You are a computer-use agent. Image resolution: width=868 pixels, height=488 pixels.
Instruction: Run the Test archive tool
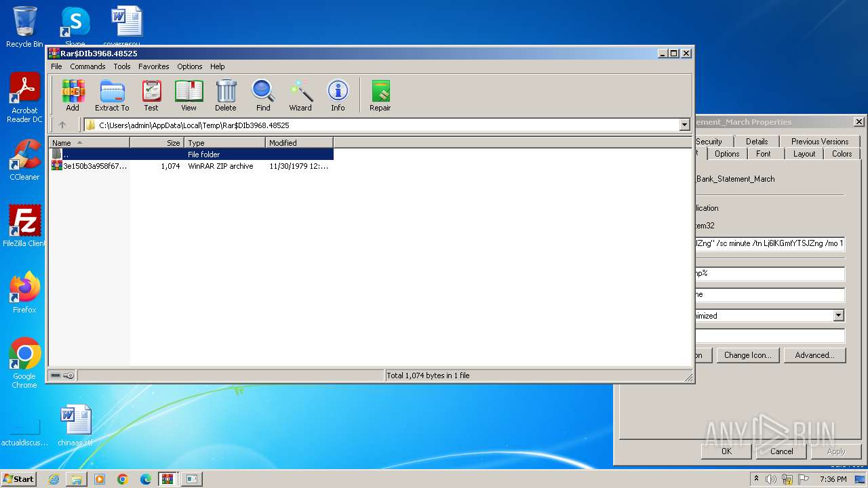pyautogui.click(x=151, y=96)
